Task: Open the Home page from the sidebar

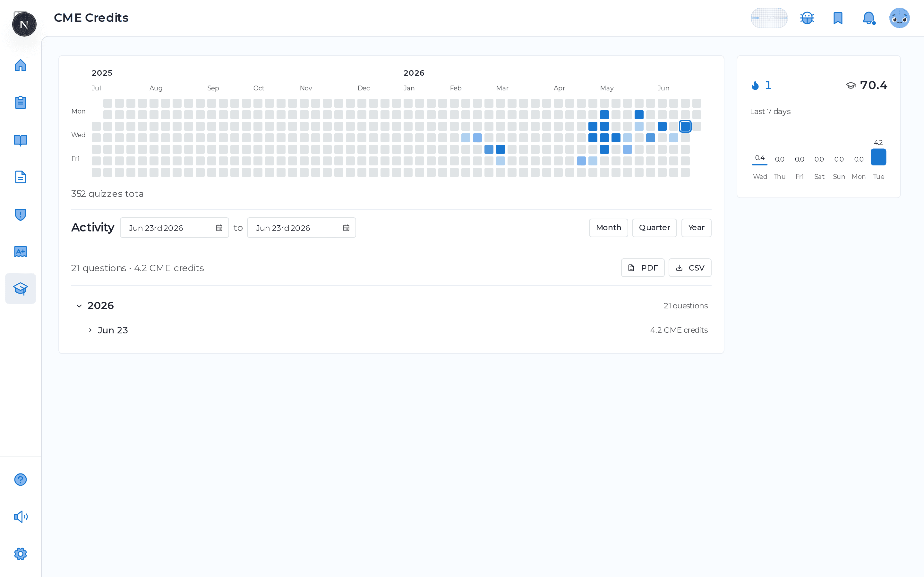Action: tap(21, 65)
